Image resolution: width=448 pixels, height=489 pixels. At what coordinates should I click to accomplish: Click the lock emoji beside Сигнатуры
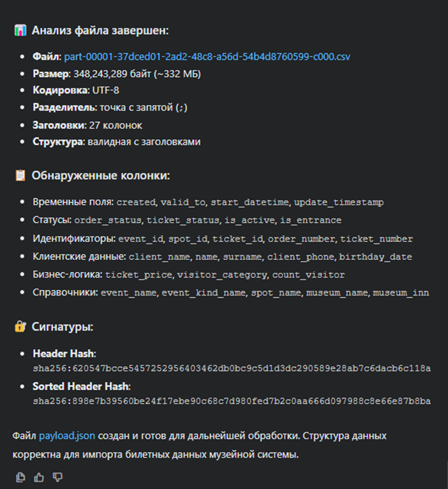click(20, 327)
